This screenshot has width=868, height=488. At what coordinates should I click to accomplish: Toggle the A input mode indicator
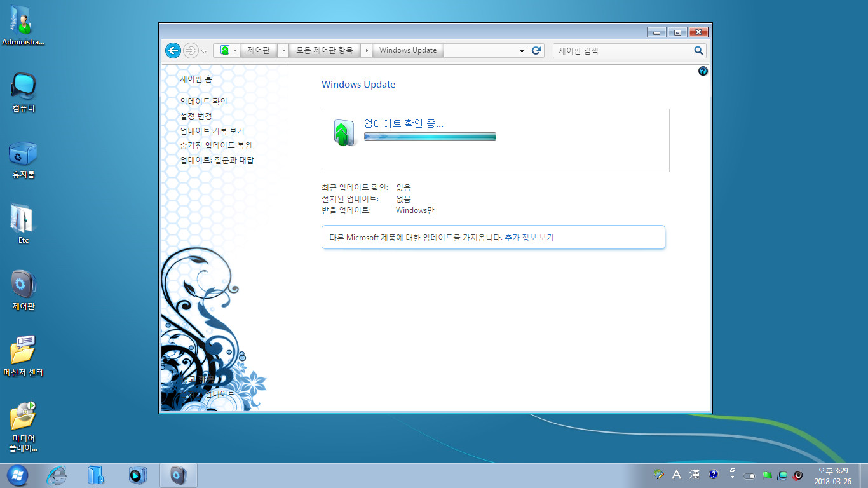(677, 475)
